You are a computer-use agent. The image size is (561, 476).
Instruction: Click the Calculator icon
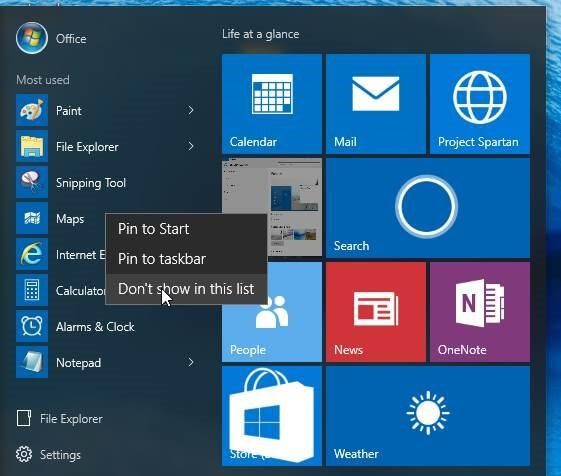(x=32, y=290)
